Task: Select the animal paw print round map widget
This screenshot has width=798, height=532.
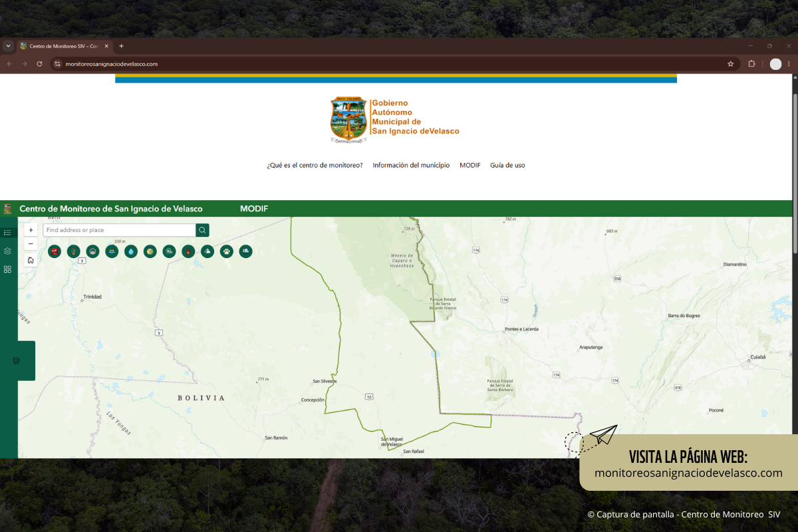Action: (x=227, y=251)
